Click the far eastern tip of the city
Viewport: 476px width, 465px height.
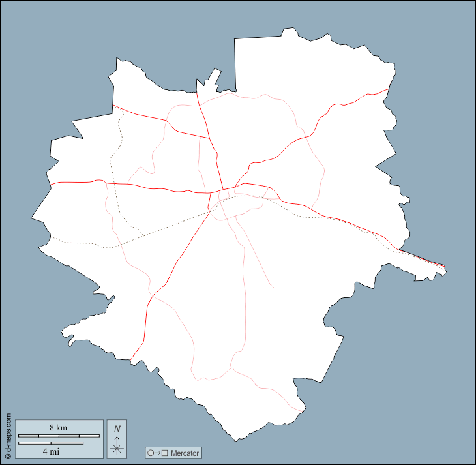(445, 269)
